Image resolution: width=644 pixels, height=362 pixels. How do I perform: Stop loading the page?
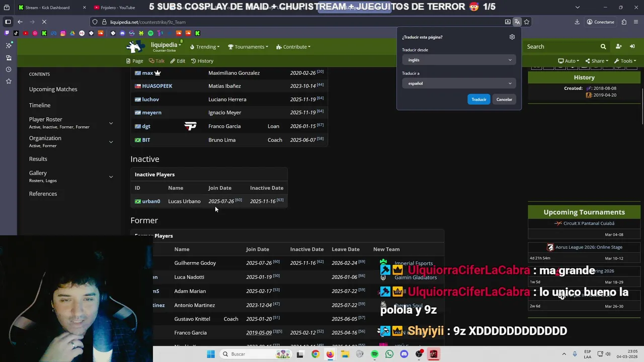coord(44,22)
